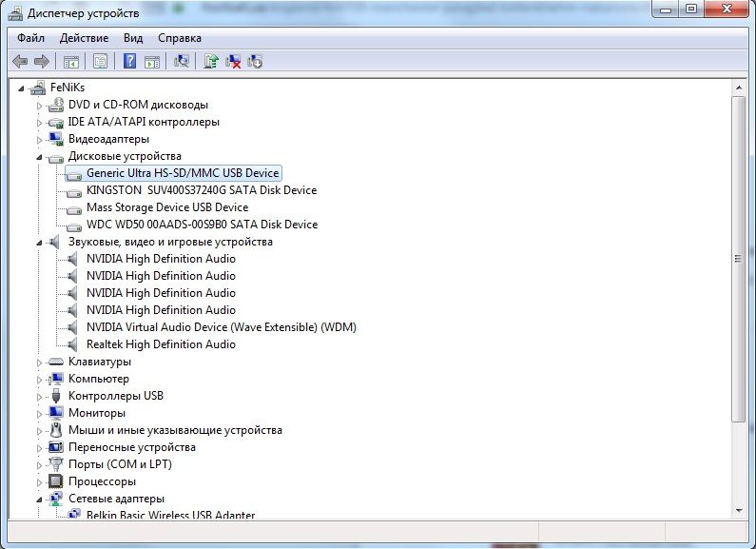
Task: Click the Back arrow in the toolbar
Action: coord(20,61)
